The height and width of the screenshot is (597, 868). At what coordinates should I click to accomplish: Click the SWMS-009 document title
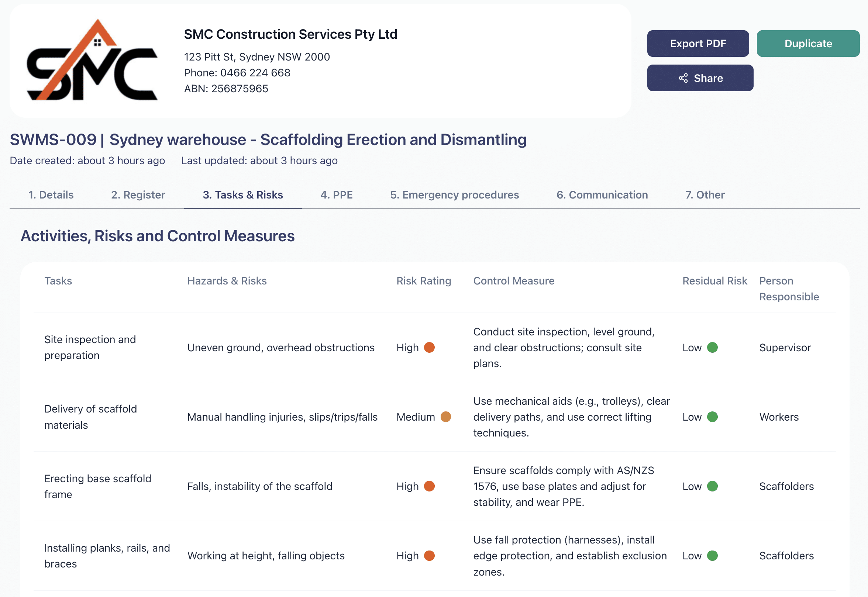(x=268, y=139)
